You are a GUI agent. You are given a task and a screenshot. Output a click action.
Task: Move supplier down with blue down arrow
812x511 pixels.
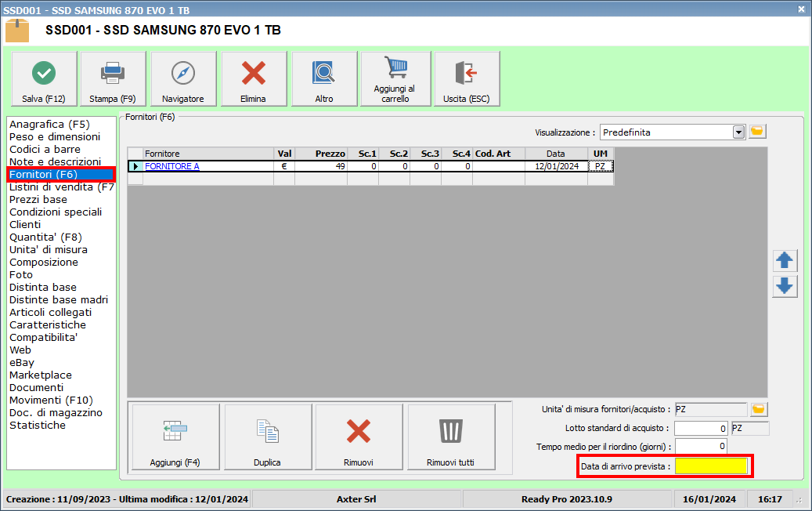point(785,286)
